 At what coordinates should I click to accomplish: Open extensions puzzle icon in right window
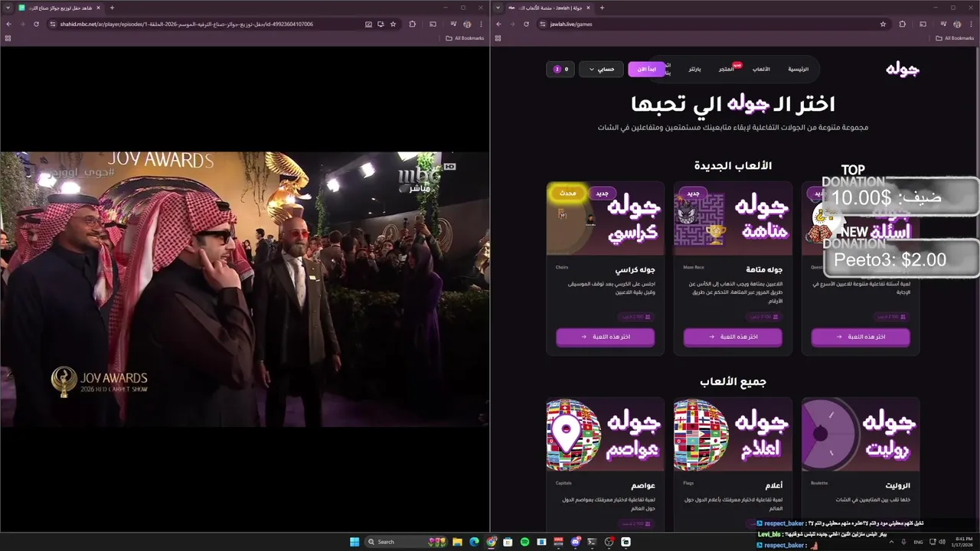[x=902, y=24]
